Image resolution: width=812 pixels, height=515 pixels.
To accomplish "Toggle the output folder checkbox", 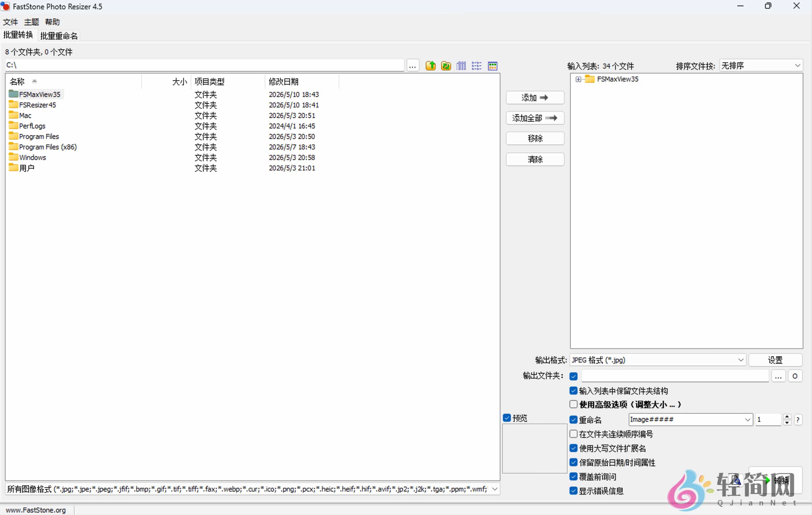I will (573, 376).
